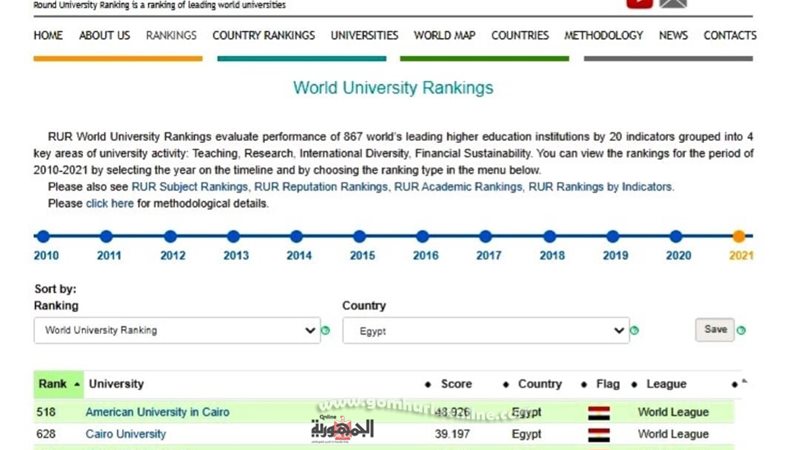Click the help icon next to the Save button
Image resolution: width=800 pixels, height=450 pixels.
coord(741,331)
